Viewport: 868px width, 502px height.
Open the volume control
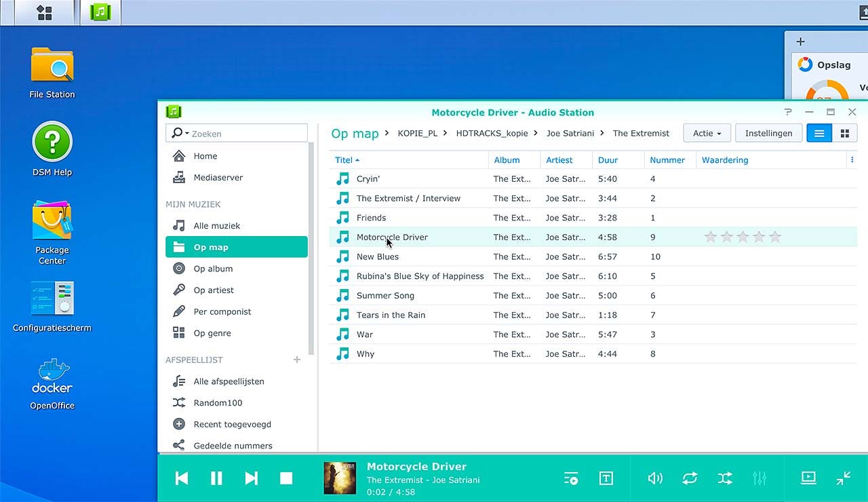pyautogui.click(x=655, y=478)
